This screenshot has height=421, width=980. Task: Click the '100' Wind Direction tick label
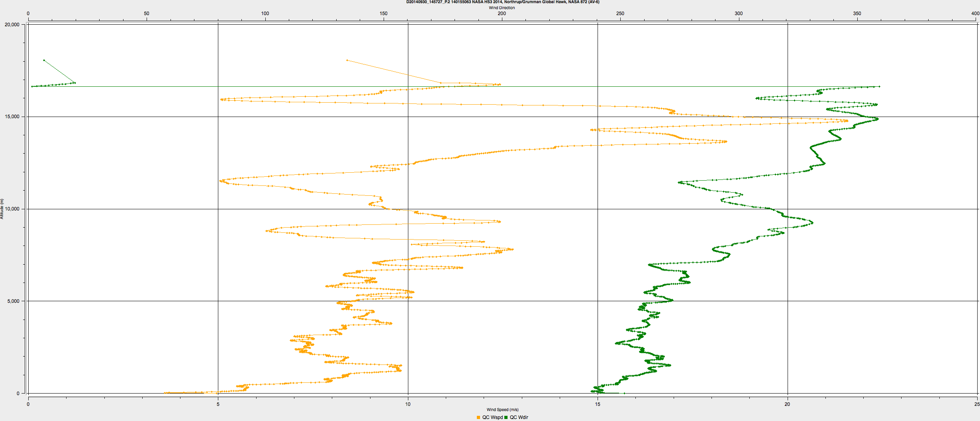coord(265,14)
